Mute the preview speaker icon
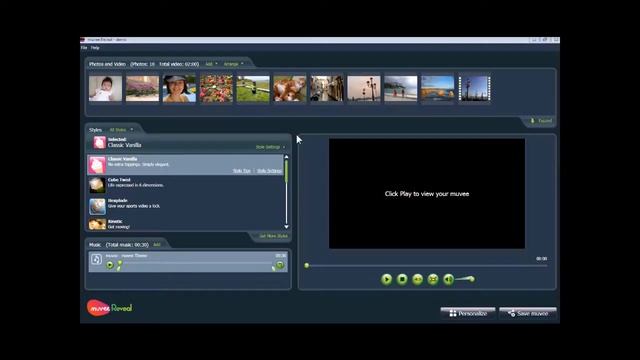640x360 pixels. click(x=448, y=279)
